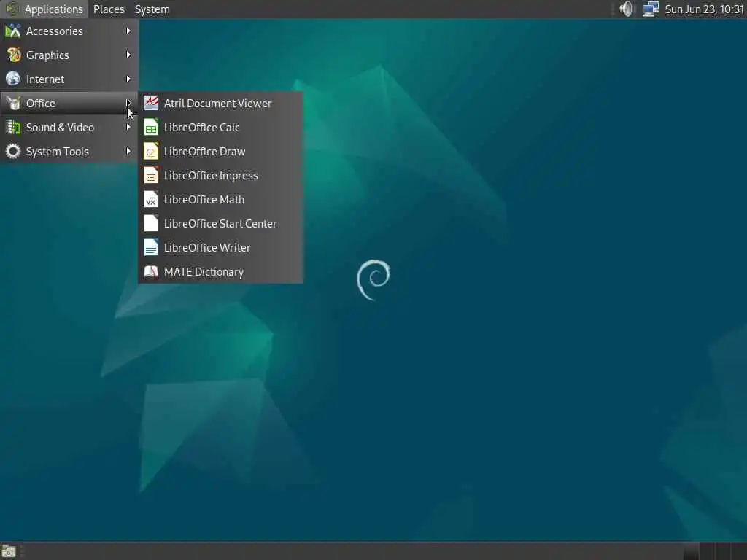This screenshot has width=747, height=560.
Task: Click the Accessories category icon
Action: point(13,31)
